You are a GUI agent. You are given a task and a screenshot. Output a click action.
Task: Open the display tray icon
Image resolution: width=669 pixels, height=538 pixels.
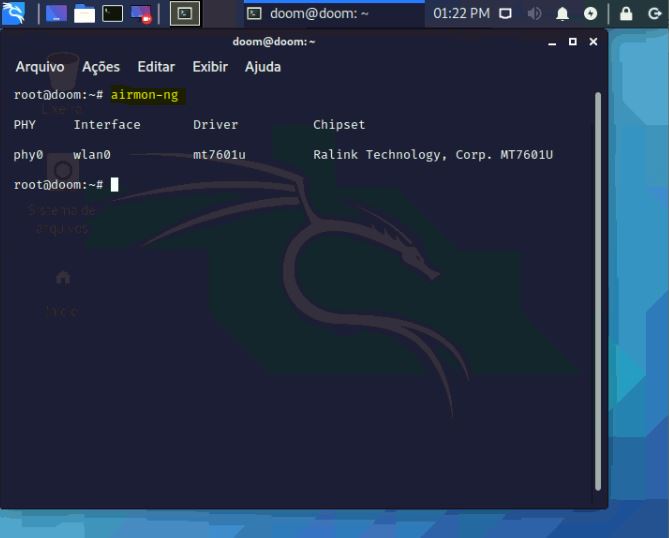tap(506, 13)
